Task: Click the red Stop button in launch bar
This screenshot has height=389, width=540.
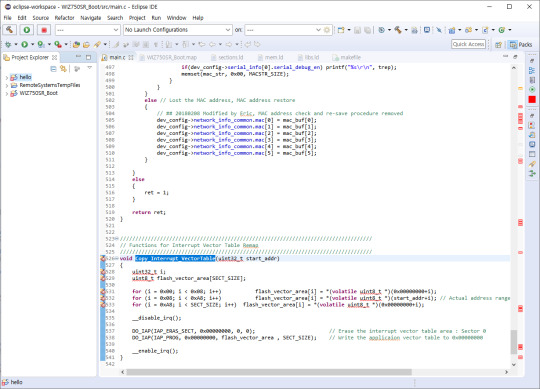Action: (44, 30)
